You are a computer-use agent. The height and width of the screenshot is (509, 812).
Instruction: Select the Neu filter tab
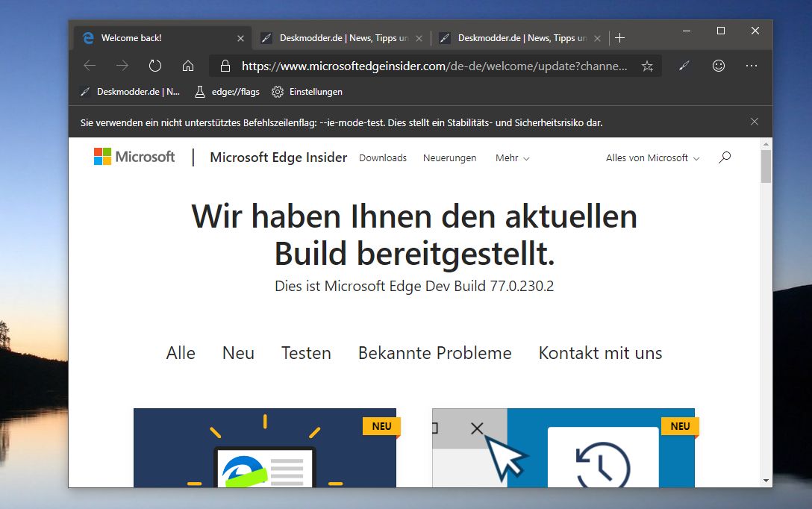[x=238, y=352]
